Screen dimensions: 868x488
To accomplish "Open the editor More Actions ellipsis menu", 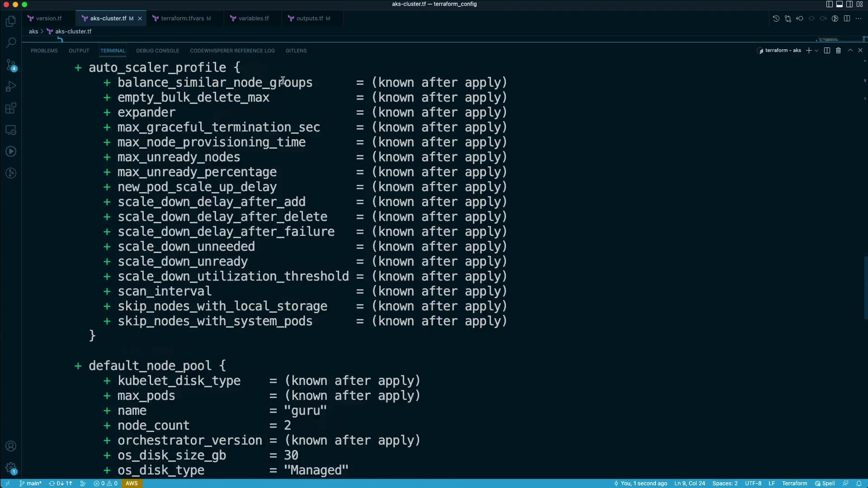I will (x=859, y=19).
